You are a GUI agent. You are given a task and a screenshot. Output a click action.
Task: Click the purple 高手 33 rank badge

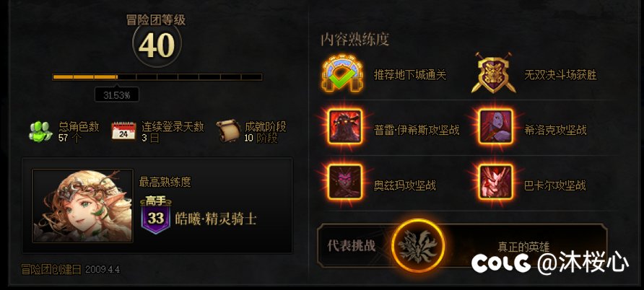click(x=156, y=216)
